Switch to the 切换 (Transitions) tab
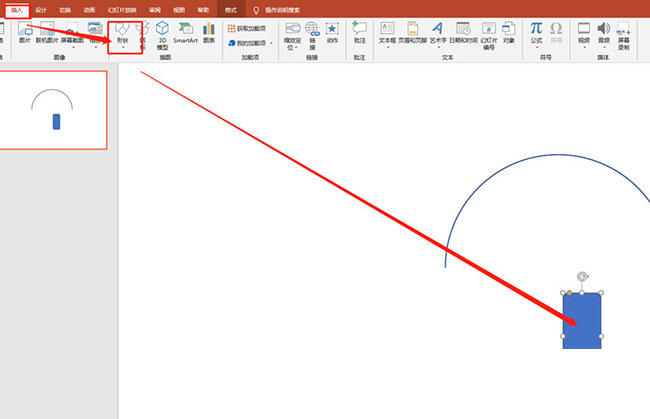 click(65, 10)
